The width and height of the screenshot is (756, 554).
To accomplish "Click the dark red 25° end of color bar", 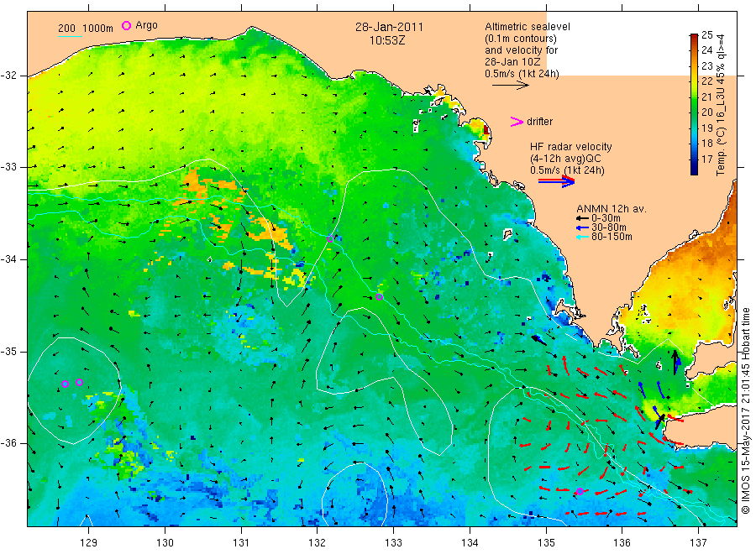I will pyautogui.click(x=694, y=37).
